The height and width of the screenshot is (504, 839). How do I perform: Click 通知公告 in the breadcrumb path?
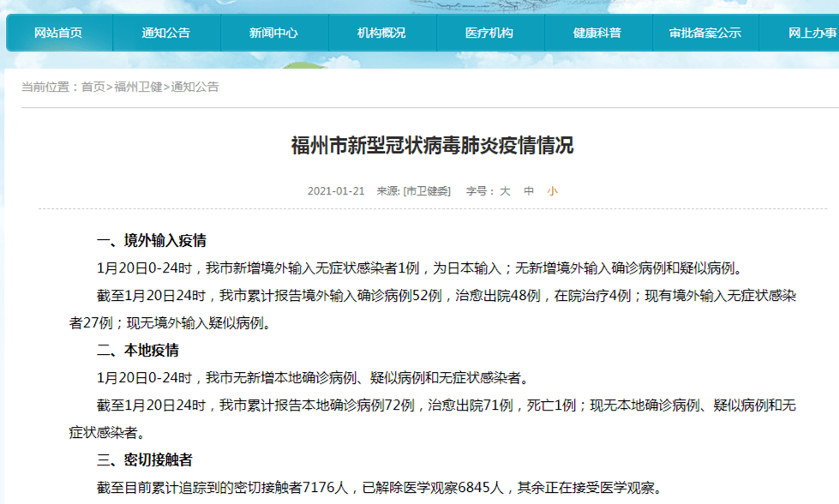195,87
